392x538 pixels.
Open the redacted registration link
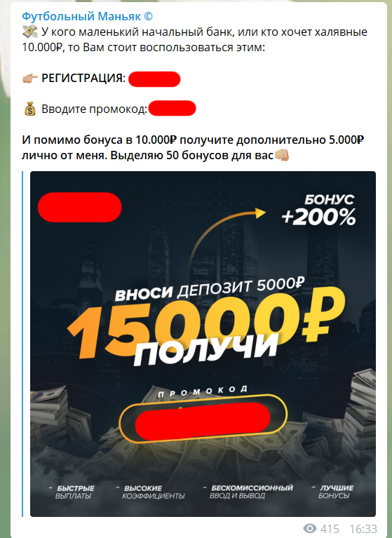(x=154, y=79)
